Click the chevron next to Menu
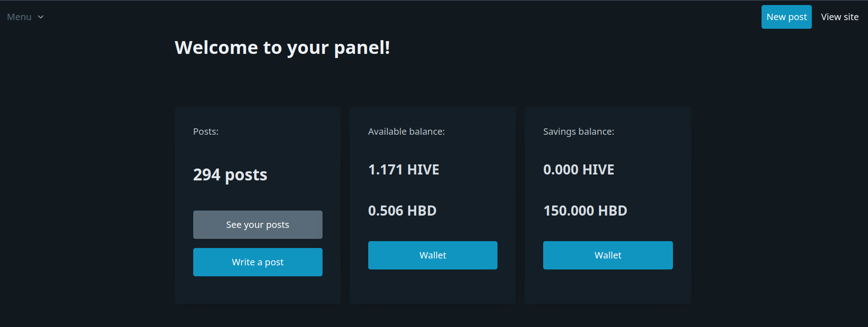Screen dimensions: 868x327 click(x=41, y=17)
